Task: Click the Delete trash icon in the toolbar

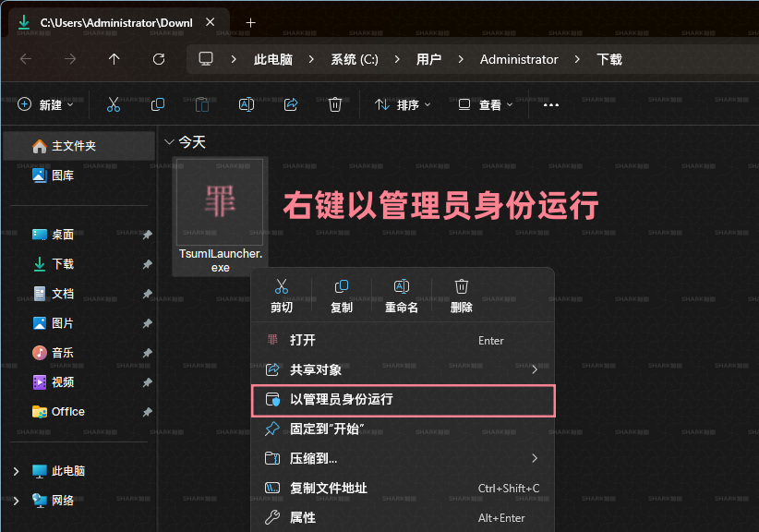Action: coord(335,104)
